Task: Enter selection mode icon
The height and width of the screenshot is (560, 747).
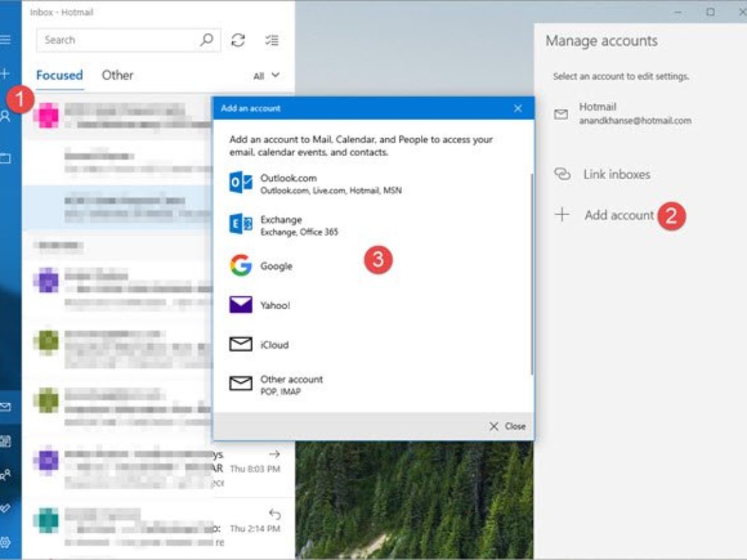Action: [271, 40]
